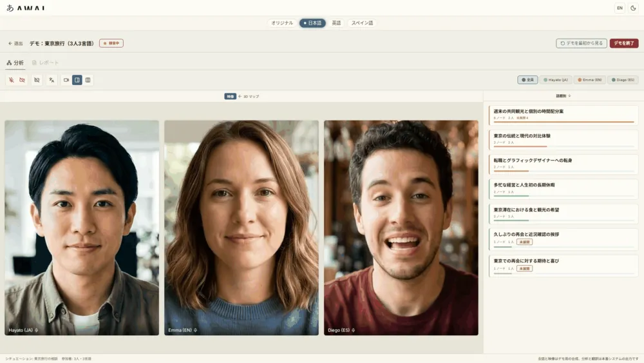Click the microphone icon next to Hayato (JA)
This screenshot has width=644, height=363.
click(37, 330)
